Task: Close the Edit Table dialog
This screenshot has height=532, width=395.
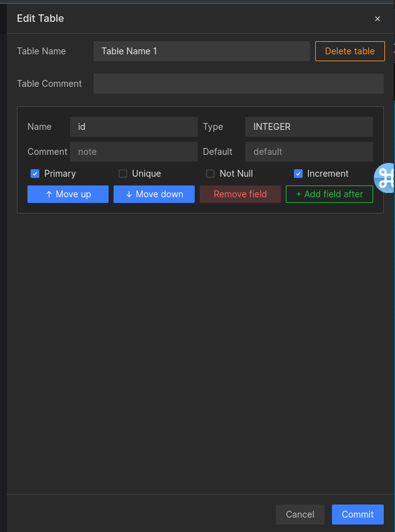Action: pyautogui.click(x=377, y=19)
